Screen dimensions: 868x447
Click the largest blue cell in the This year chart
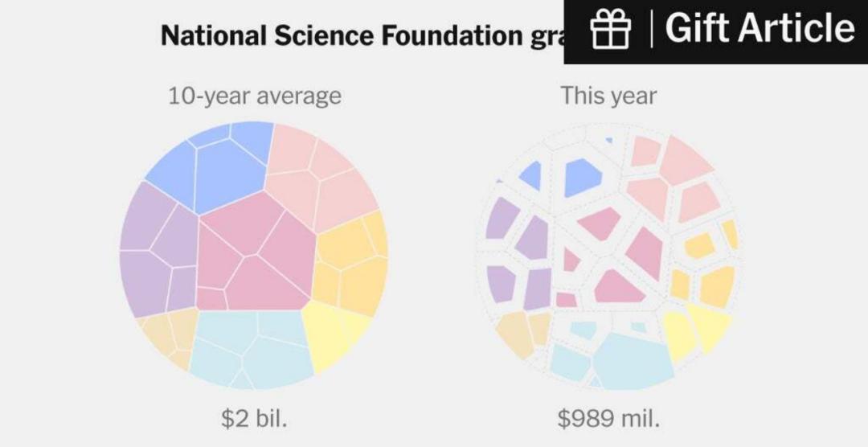[x=583, y=177]
